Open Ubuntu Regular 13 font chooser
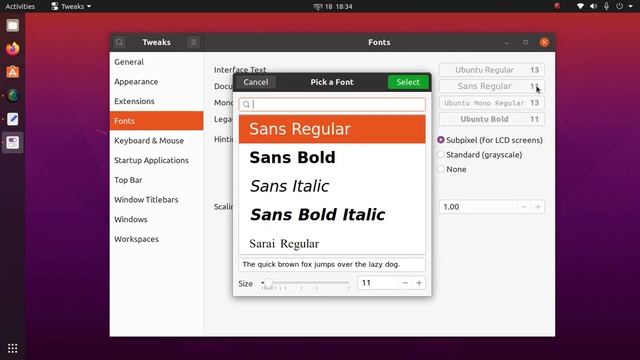640x360 pixels. tap(491, 70)
